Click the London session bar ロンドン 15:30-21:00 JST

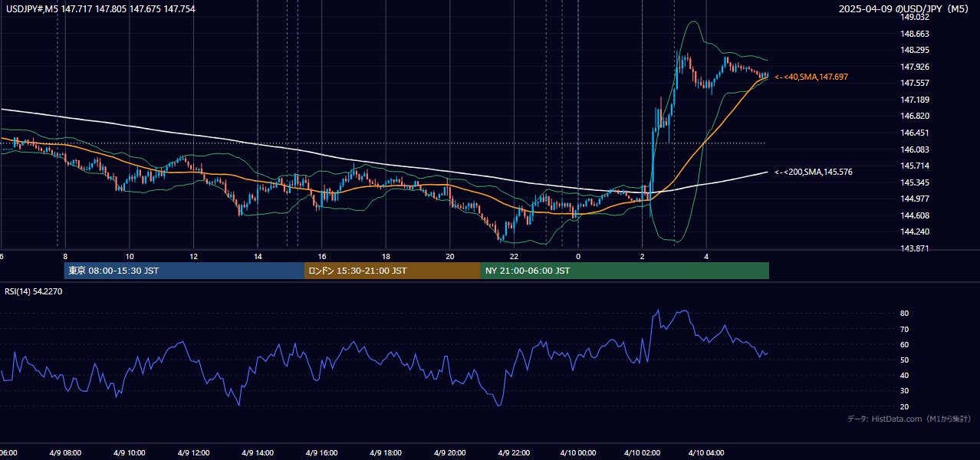tap(393, 271)
